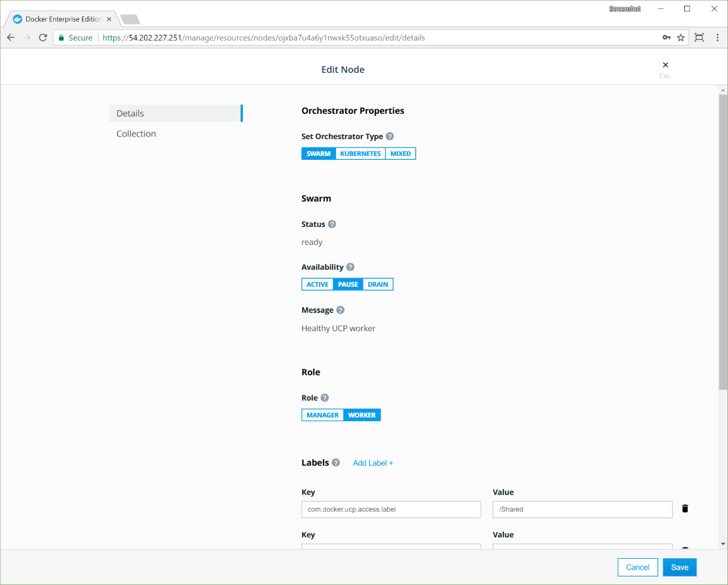Click help icon beside Set Orchestrator Type
Image resolution: width=728 pixels, height=585 pixels.
(x=390, y=137)
